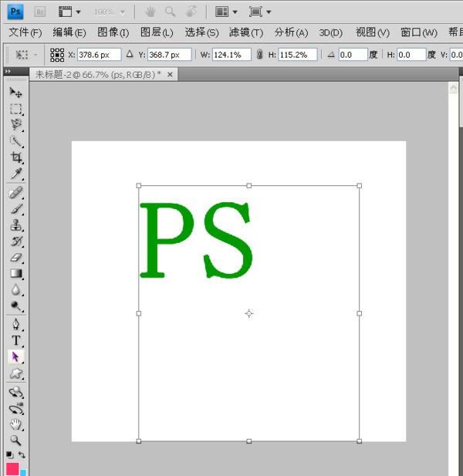The height and width of the screenshot is (476, 463).
Task: Open the 视图(V) menu
Action: click(373, 32)
